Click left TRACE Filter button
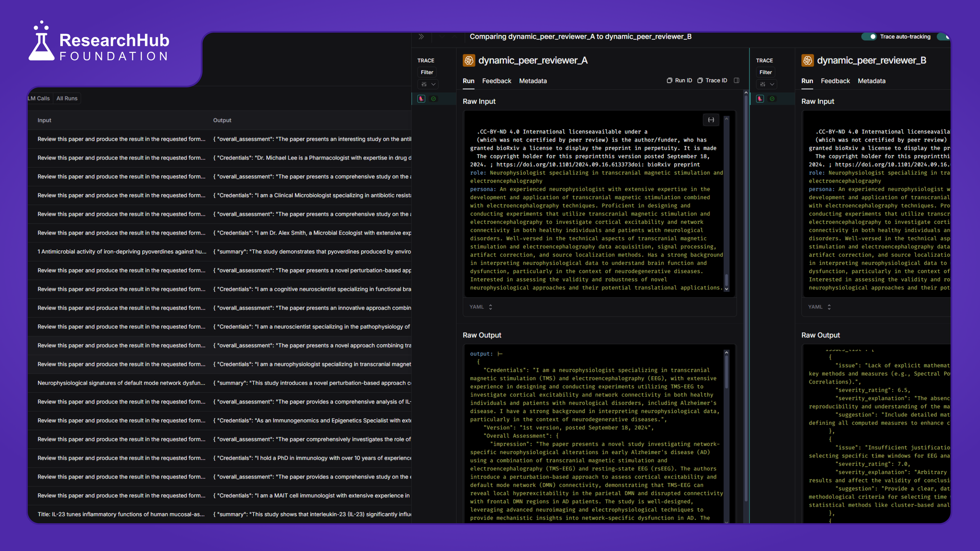The height and width of the screenshot is (551, 980). coord(427,72)
